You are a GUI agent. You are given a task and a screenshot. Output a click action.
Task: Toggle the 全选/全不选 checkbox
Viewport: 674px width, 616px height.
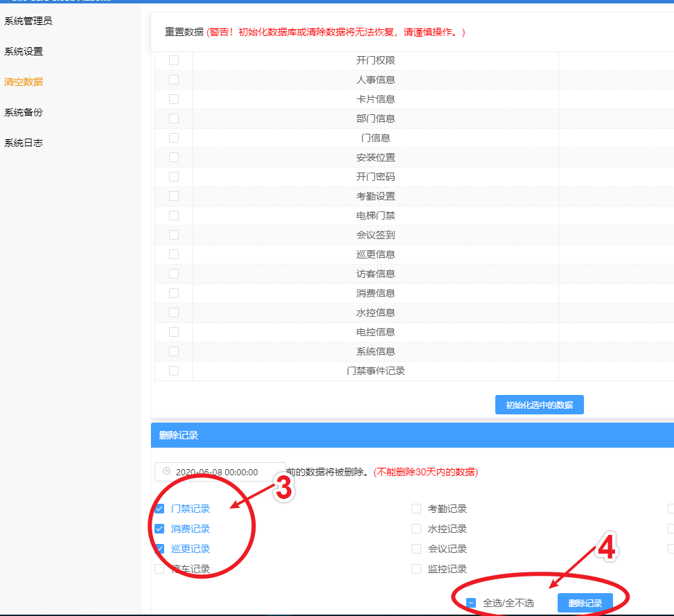tap(472, 603)
